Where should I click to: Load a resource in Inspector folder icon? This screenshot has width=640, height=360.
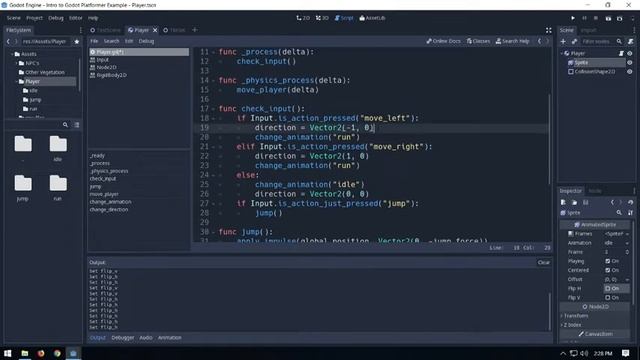pyautogui.click(x=574, y=202)
